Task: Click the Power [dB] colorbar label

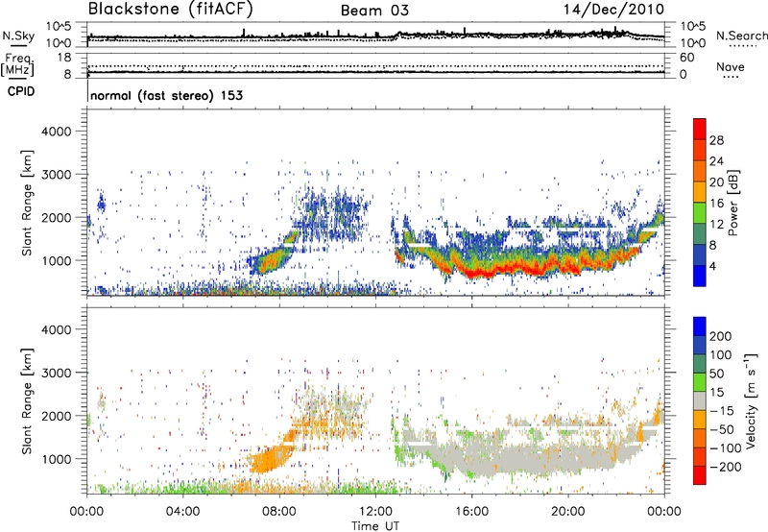Action: point(733,203)
